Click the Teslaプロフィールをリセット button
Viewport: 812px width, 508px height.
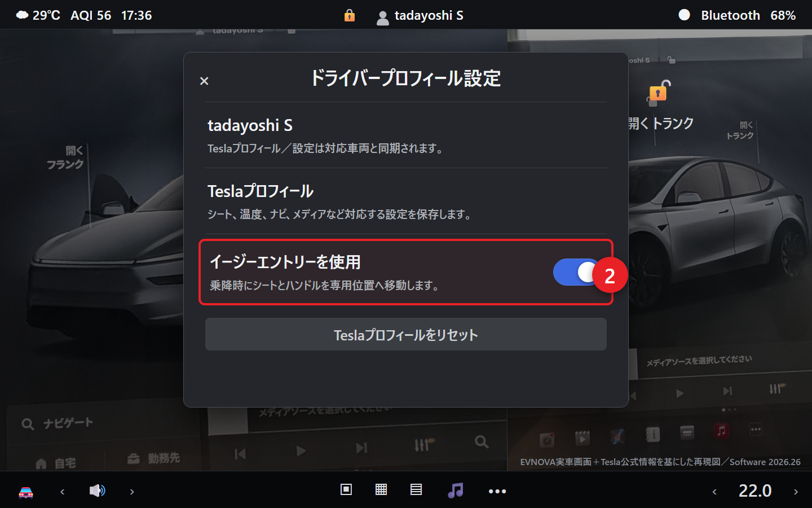tap(406, 335)
